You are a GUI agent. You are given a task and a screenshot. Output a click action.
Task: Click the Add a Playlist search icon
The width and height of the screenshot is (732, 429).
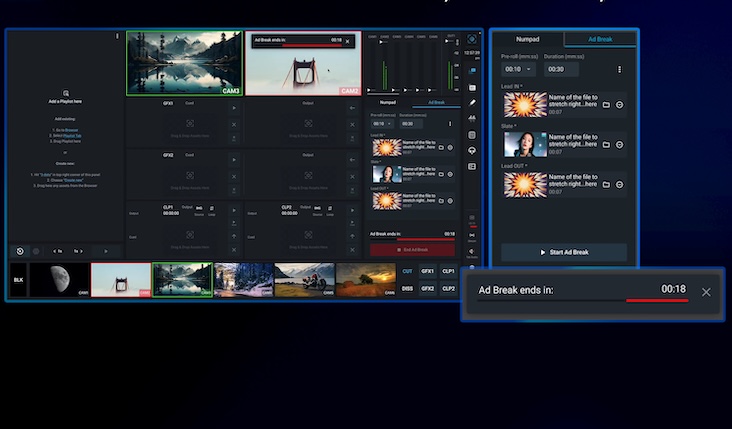pos(65,93)
